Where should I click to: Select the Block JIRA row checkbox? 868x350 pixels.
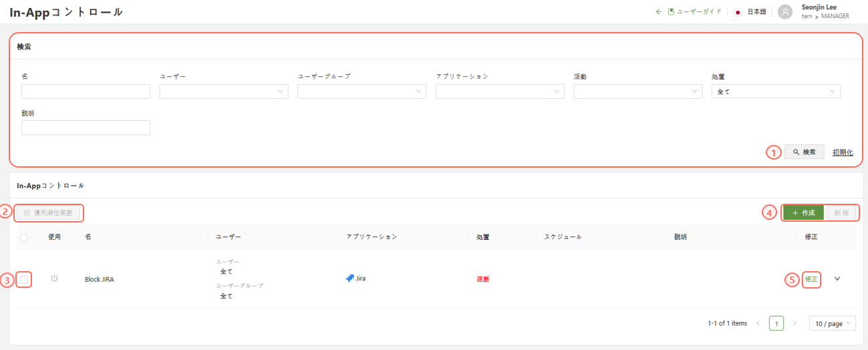(x=24, y=280)
